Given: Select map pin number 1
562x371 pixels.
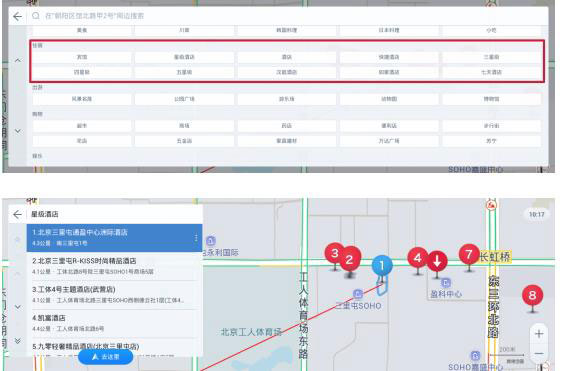Looking at the screenshot, I should click(382, 266).
